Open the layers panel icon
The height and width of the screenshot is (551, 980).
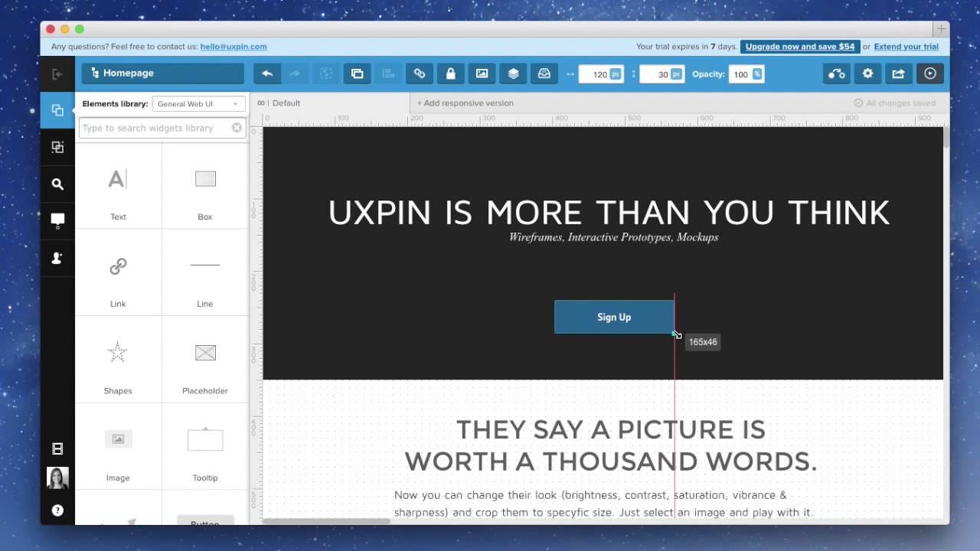point(512,73)
